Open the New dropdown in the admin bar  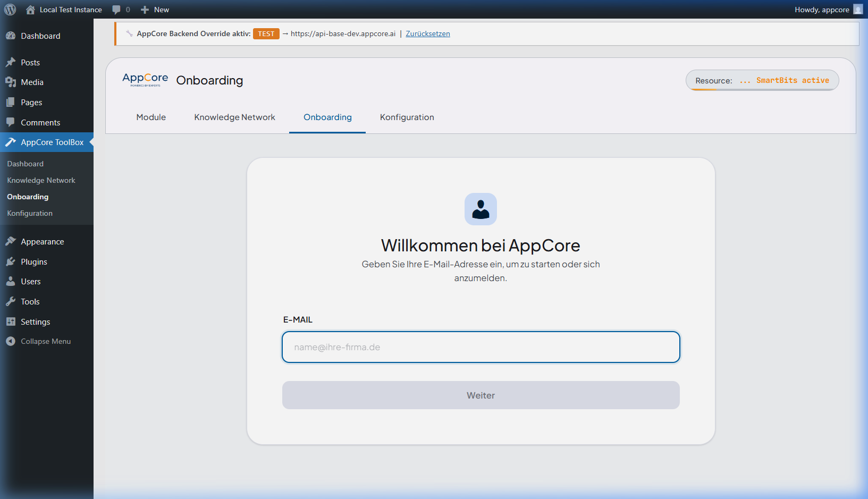154,9
